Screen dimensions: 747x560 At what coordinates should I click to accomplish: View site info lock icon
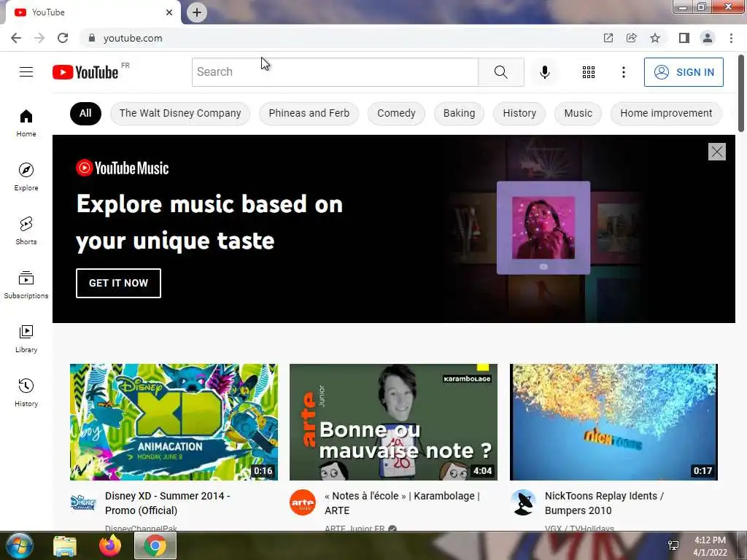coord(92,38)
